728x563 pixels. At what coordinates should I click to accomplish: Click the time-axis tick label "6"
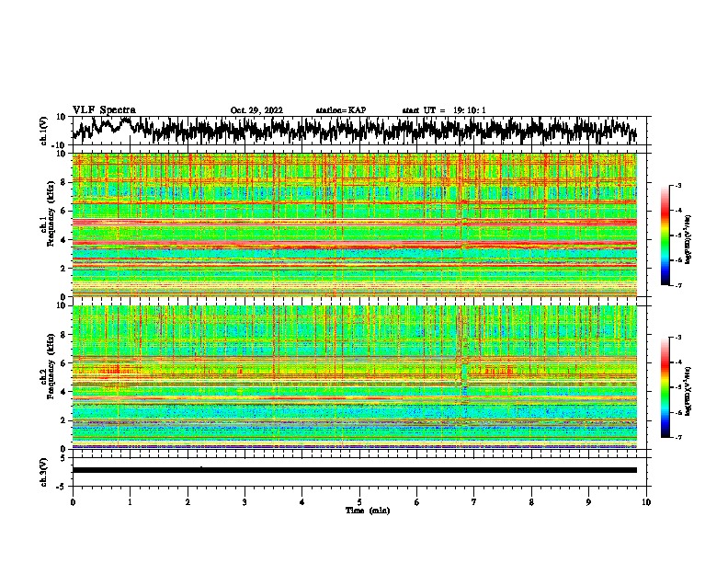(417, 502)
